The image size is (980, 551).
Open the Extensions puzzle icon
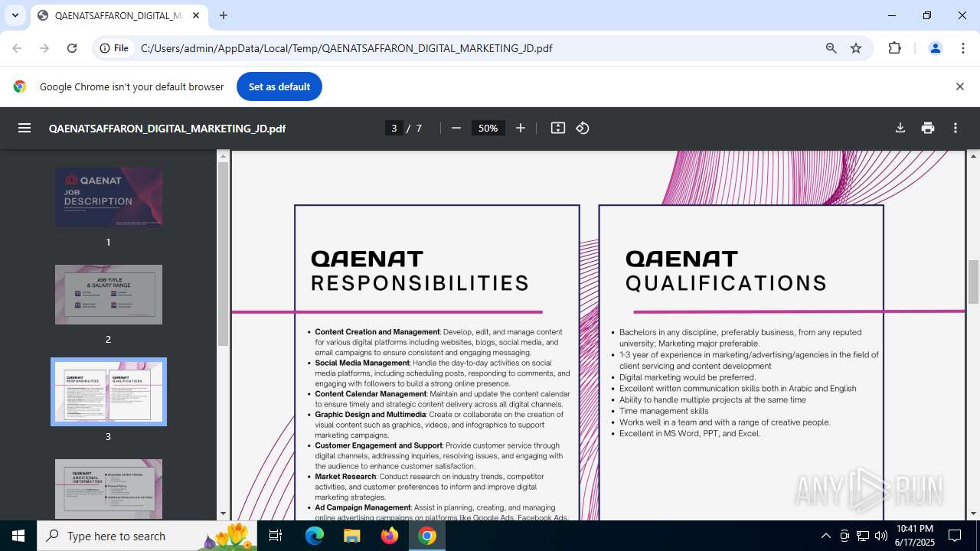pyautogui.click(x=894, y=48)
